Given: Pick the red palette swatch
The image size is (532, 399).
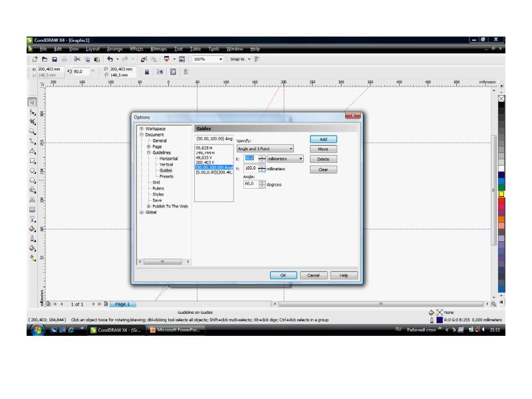Looking at the screenshot, I should coord(501,201).
